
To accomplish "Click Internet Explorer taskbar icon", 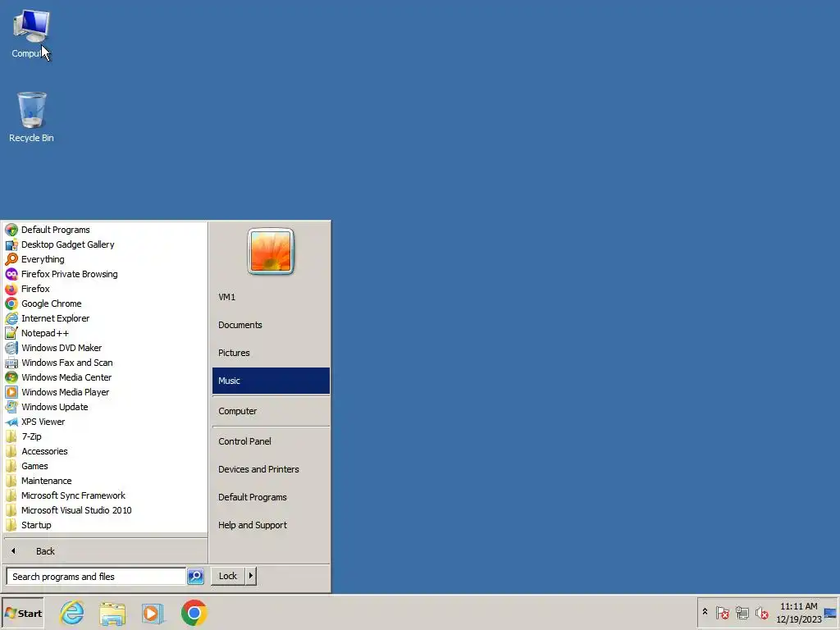I will [x=72, y=613].
